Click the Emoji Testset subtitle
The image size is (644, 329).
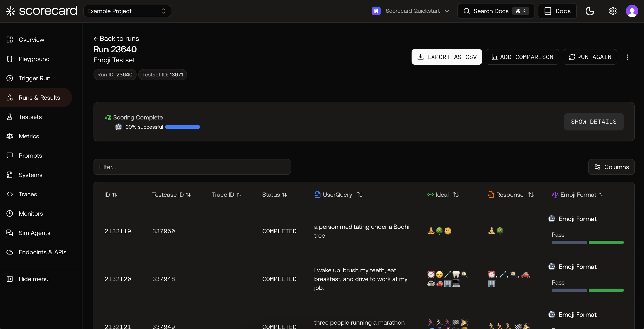[114, 60]
